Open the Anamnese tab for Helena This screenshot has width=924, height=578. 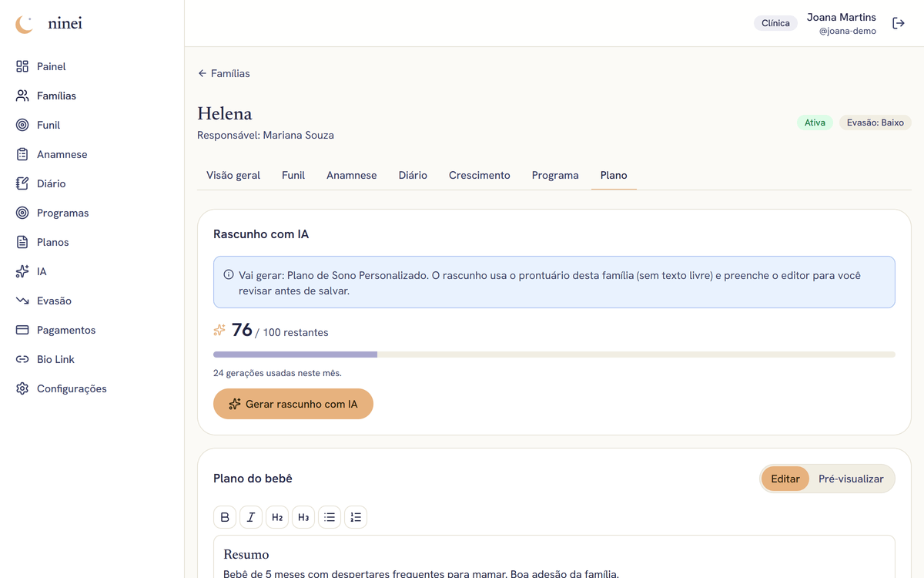(x=352, y=175)
